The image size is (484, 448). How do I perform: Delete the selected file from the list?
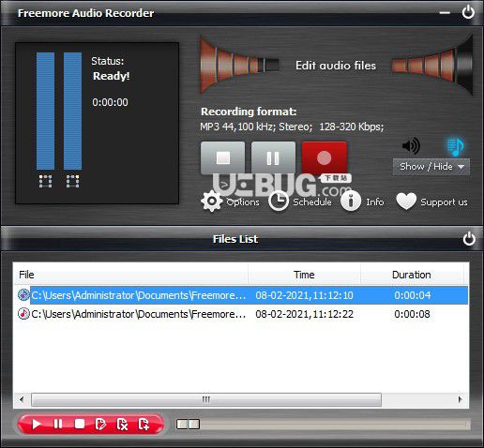pyautogui.click(x=122, y=425)
